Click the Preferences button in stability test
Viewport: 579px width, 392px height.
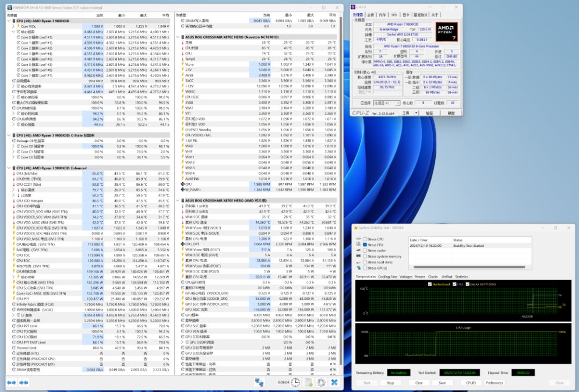tap(494, 383)
